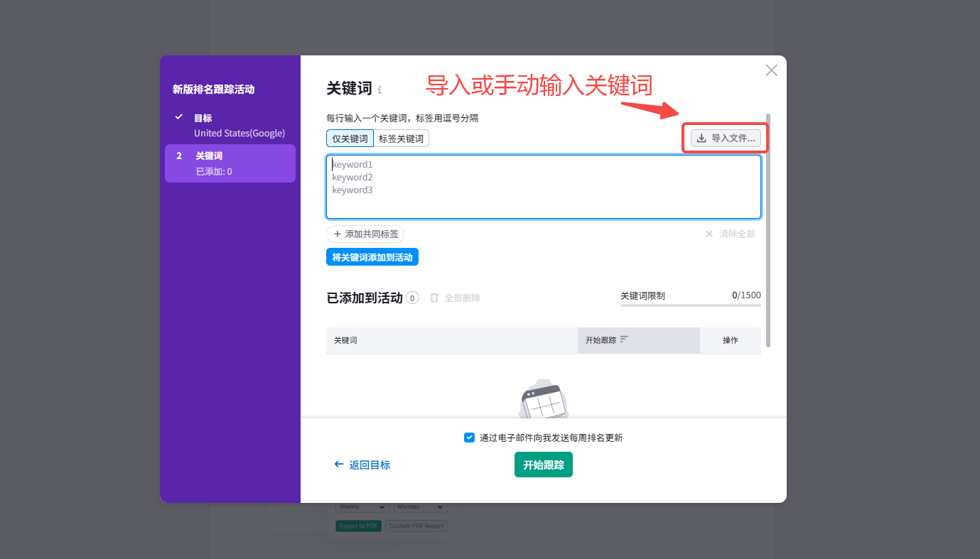Click the checkmark icon on the 目标 step
This screenshot has width=980, height=559.
[x=178, y=117]
